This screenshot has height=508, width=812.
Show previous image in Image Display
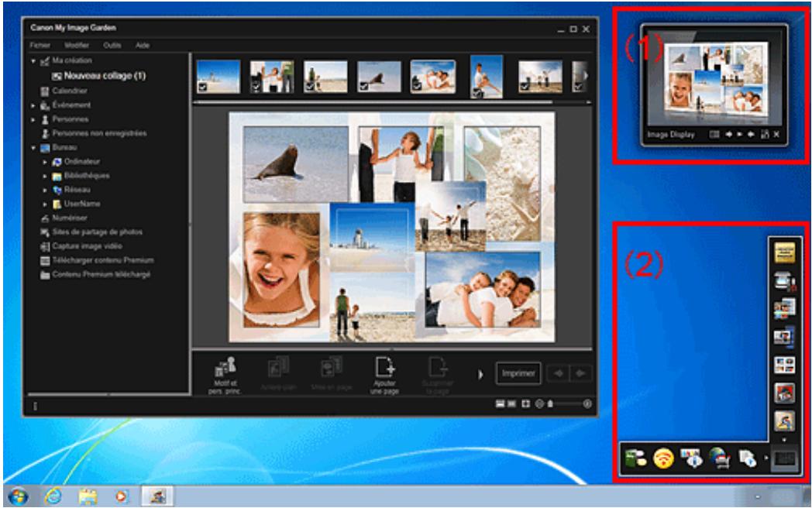point(728,134)
